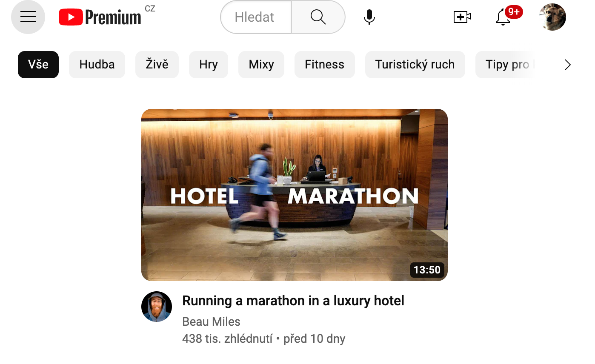The width and height of the screenshot is (595, 364).
Task: Open the hamburger guide menu
Action: point(28,17)
